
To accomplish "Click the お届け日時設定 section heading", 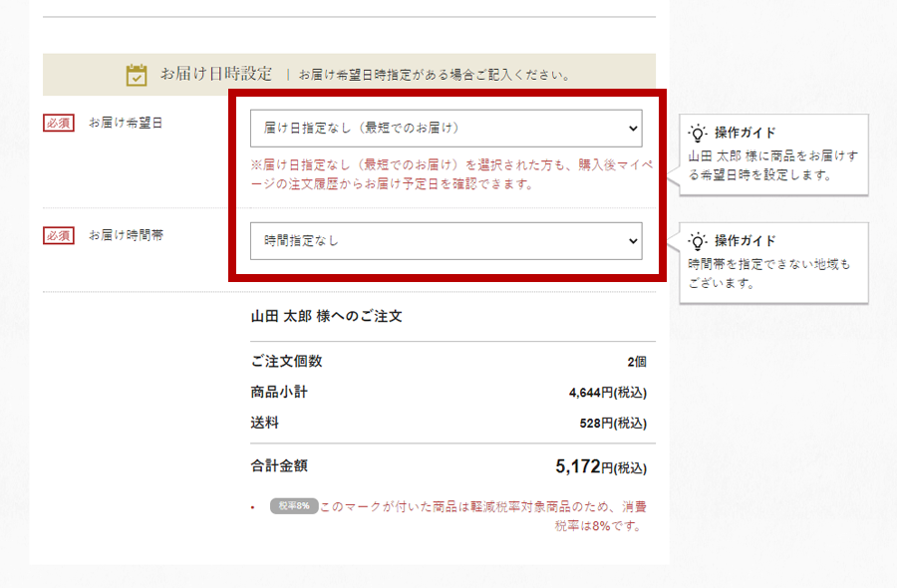I will pos(216,74).
